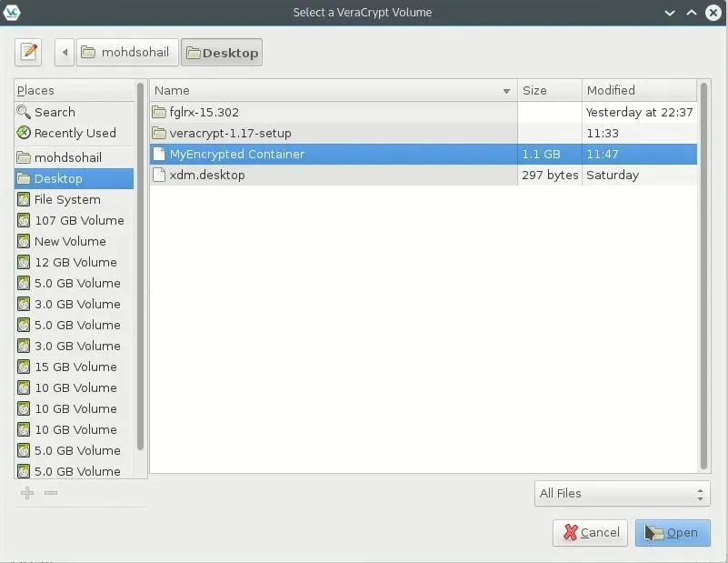Viewport: 728px width, 563px height.
Task: Close the Select a VeraCrypt Volume dialog
Action: pos(713,13)
